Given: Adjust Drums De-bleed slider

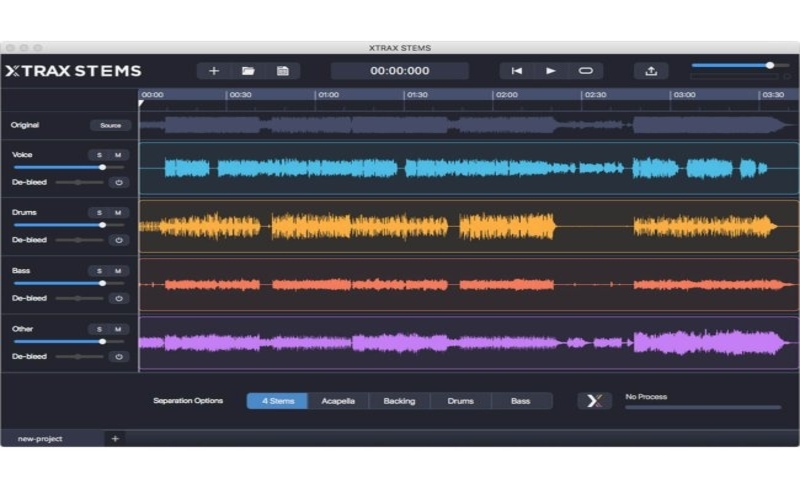Looking at the screenshot, I should click(x=80, y=240).
